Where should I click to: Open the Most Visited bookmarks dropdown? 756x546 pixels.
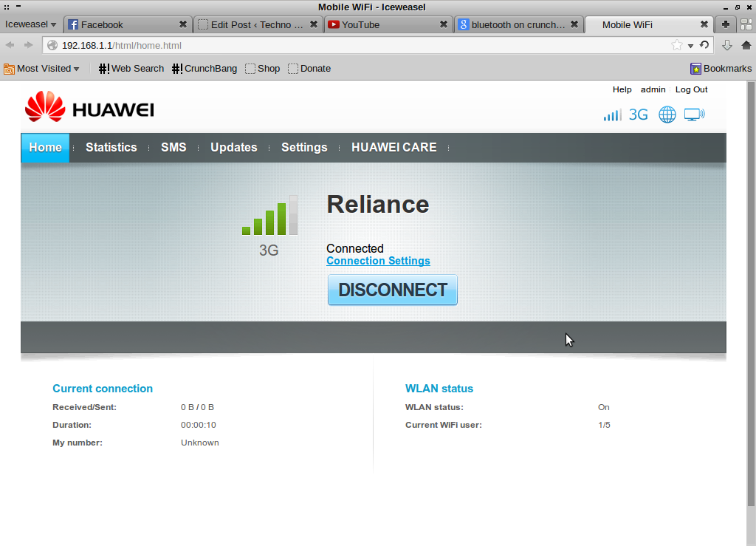[x=42, y=69]
